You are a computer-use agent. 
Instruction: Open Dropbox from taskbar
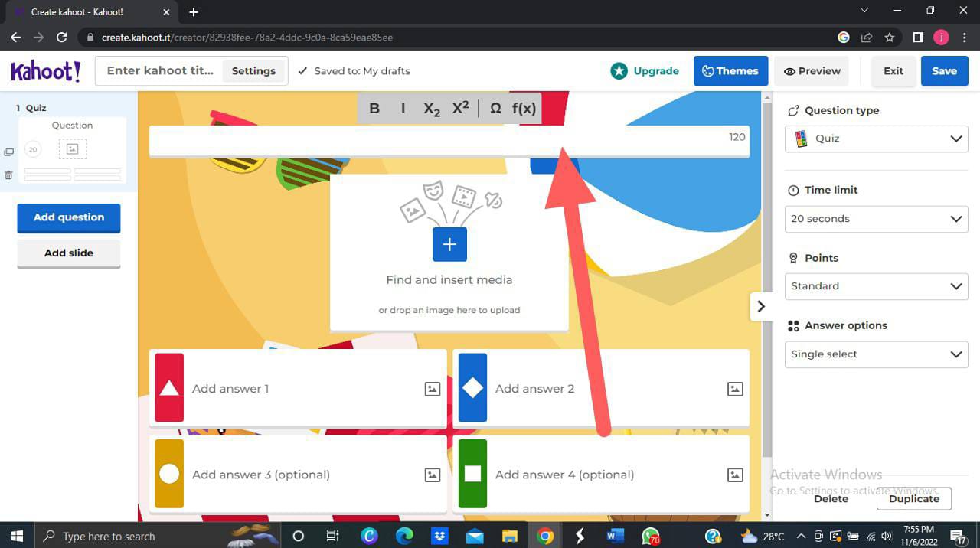coord(439,536)
